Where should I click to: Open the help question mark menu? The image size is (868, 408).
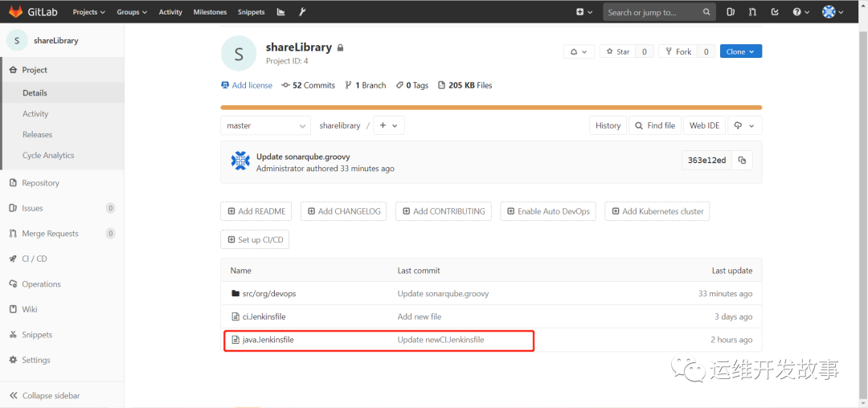coord(800,11)
